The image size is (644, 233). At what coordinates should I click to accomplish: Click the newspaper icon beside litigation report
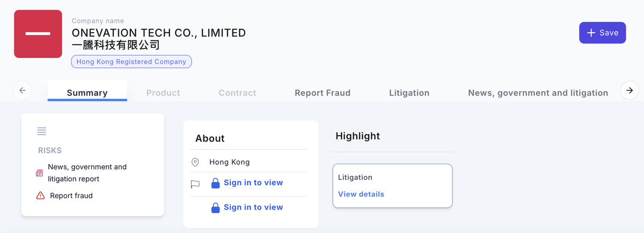click(x=40, y=173)
